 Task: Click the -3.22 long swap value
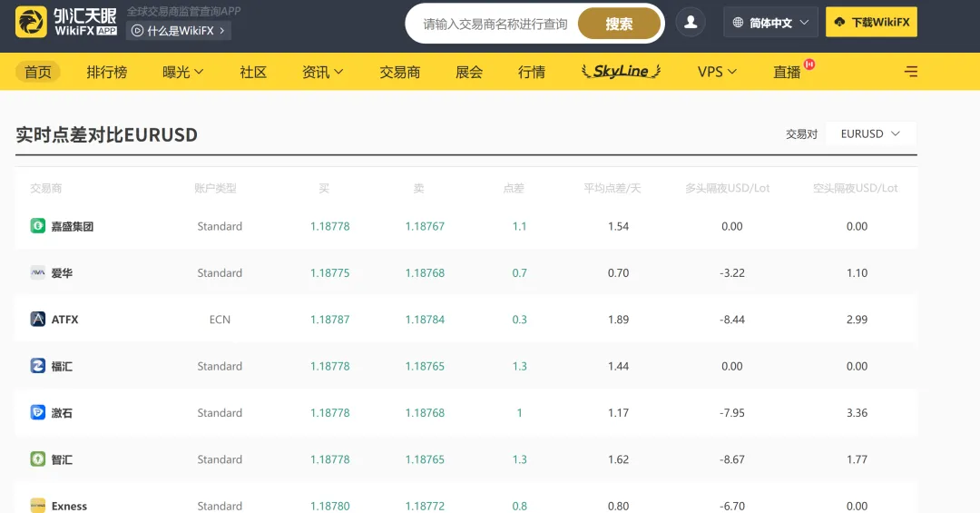[732, 272]
